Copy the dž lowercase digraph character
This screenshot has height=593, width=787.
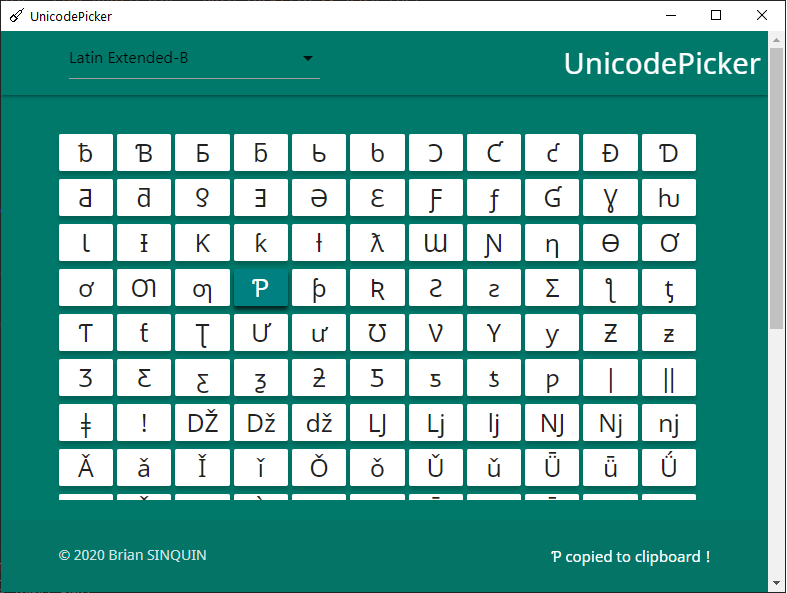[319, 423]
